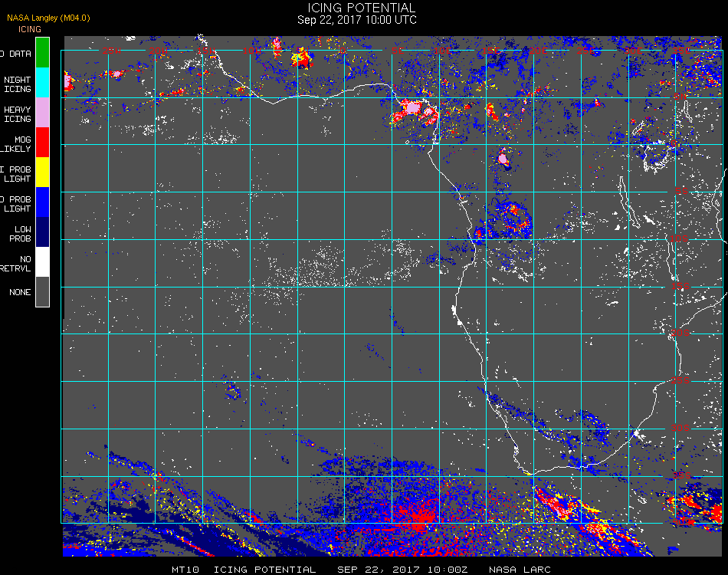The height and width of the screenshot is (575, 728).
Task: Click the 5S latitude label
Action: coord(681,191)
